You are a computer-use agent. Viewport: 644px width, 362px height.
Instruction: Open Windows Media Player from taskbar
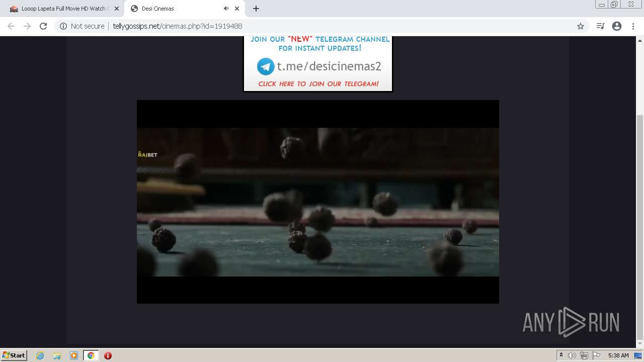coord(74,355)
